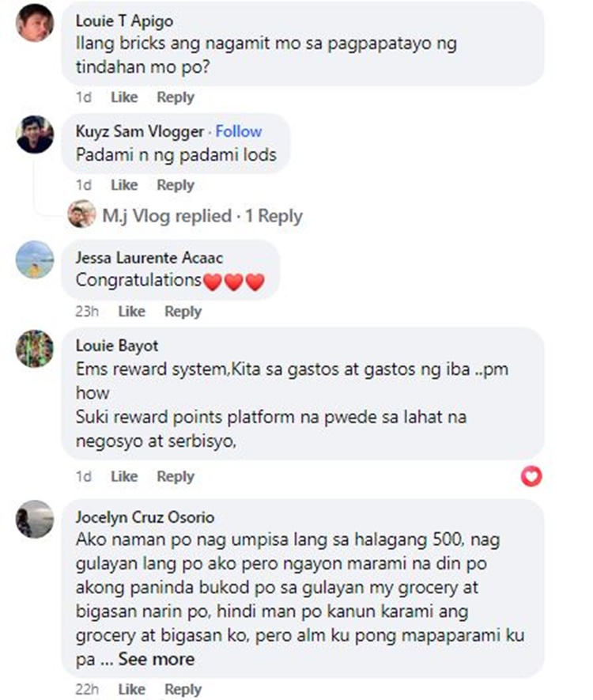
Task: Open Louie T Apigo's profile picture
Action: (x=35, y=22)
